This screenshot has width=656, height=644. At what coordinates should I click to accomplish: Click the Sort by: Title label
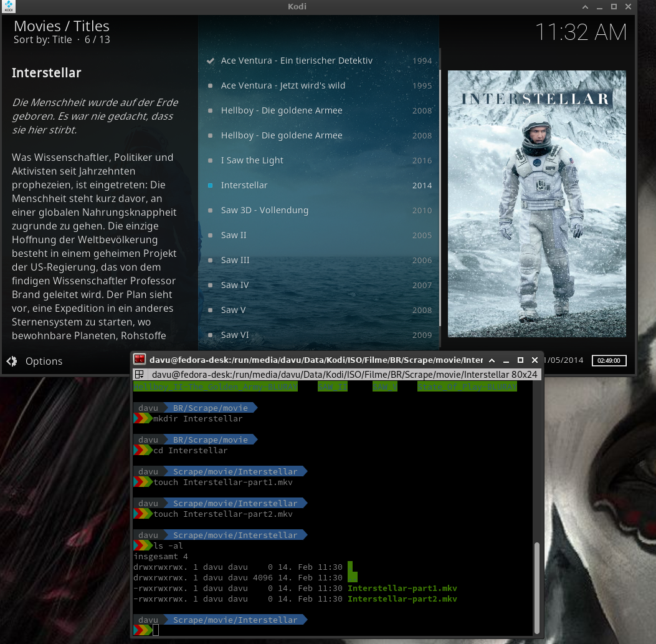coord(42,39)
